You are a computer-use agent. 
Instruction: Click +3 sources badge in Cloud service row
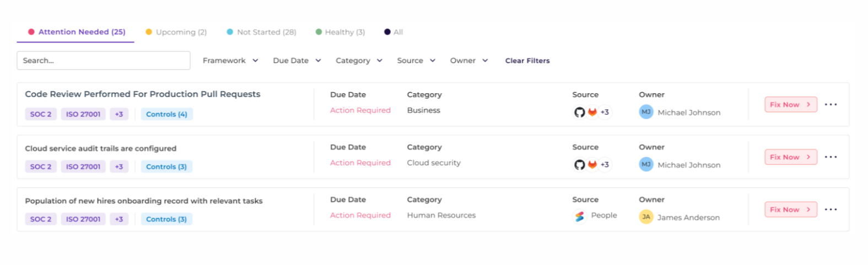click(x=605, y=165)
